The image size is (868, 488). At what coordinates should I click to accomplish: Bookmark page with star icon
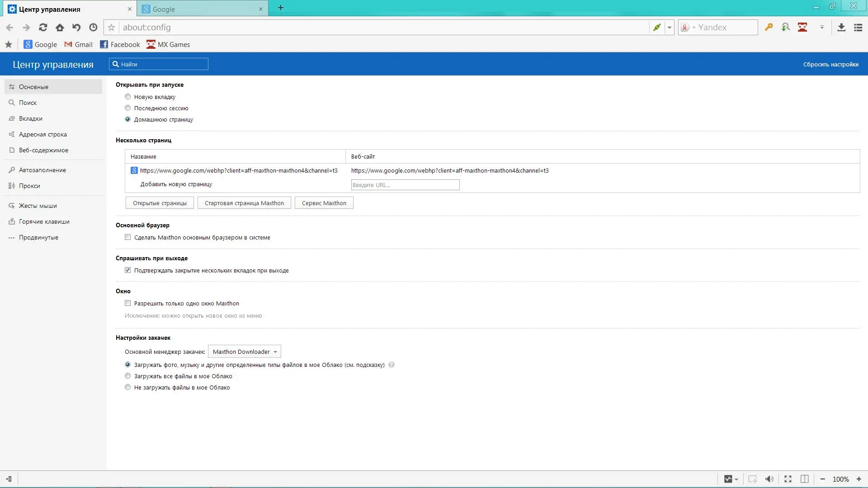click(x=112, y=28)
